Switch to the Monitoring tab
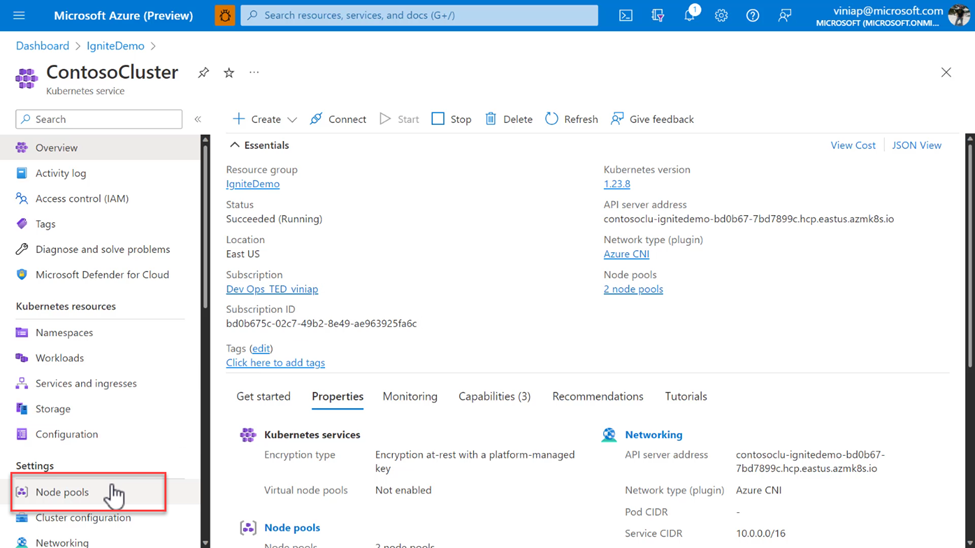 [x=410, y=396]
